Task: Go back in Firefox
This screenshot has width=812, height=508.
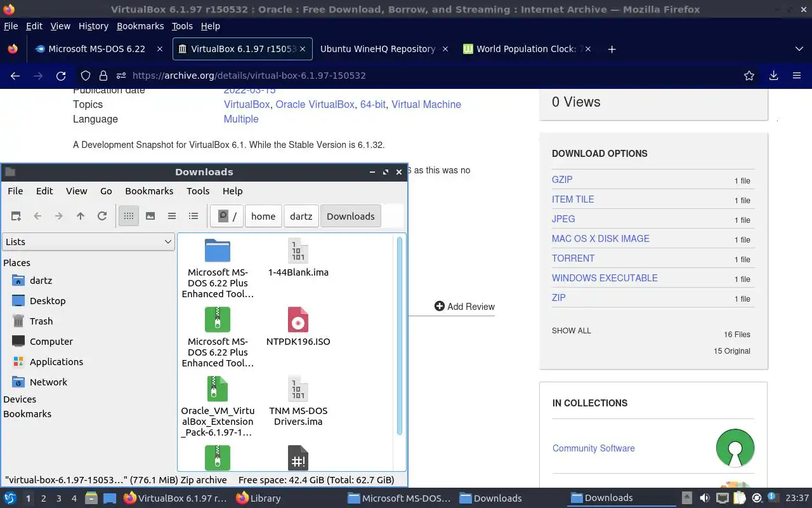Action: pos(15,76)
